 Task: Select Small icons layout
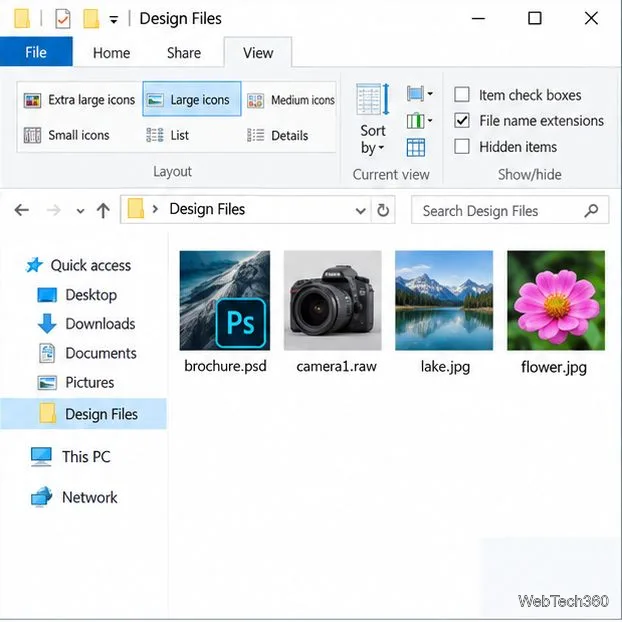click(x=67, y=135)
